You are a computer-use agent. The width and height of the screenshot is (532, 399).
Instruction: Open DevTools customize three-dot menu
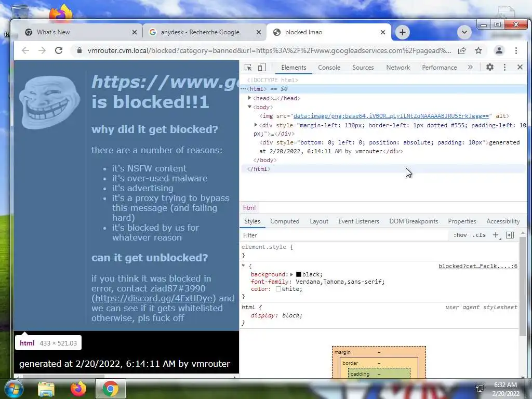(x=504, y=67)
